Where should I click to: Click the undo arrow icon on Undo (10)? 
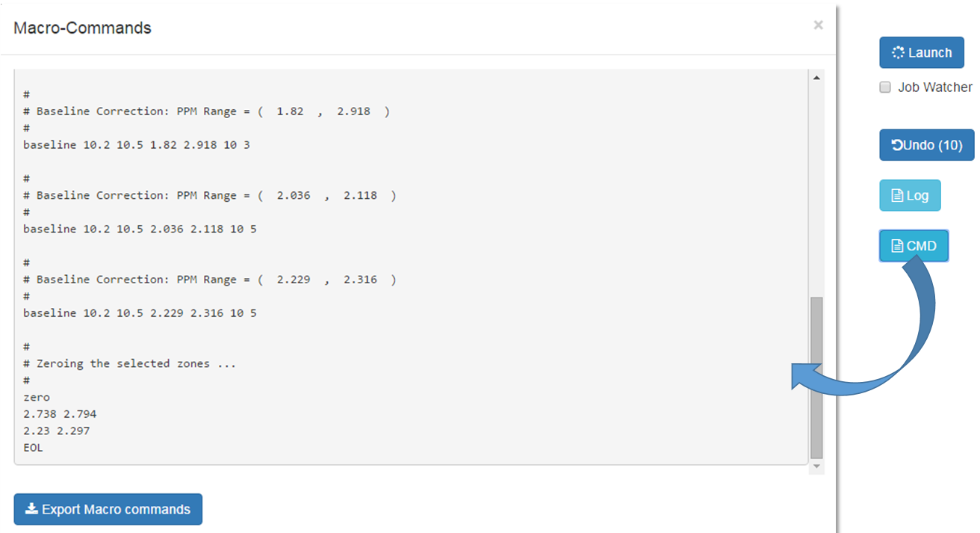pyautogui.click(x=897, y=145)
